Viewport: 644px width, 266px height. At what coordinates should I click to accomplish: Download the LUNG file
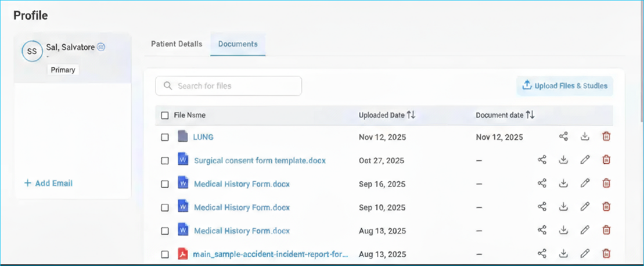click(x=585, y=136)
